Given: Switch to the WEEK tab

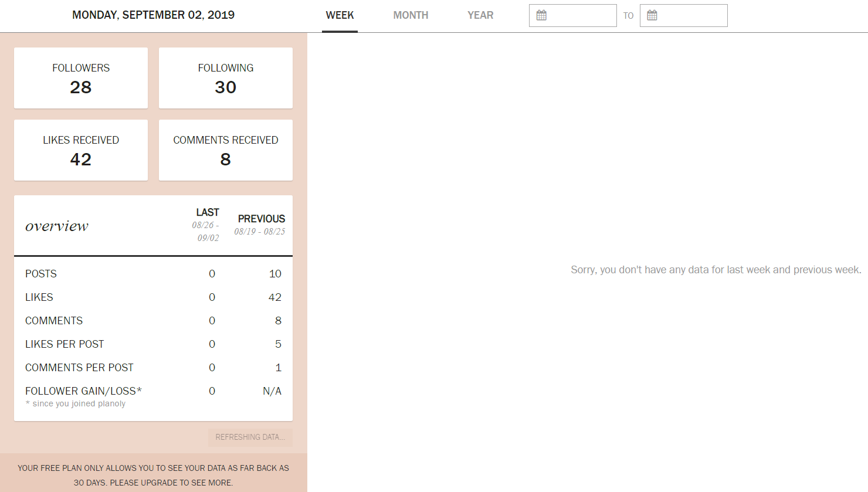Looking at the screenshot, I should click(340, 15).
